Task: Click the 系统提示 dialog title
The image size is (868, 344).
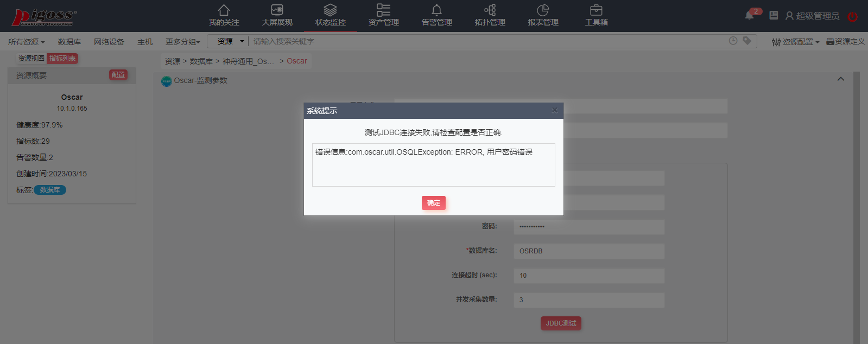Action: tap(321, 111)
